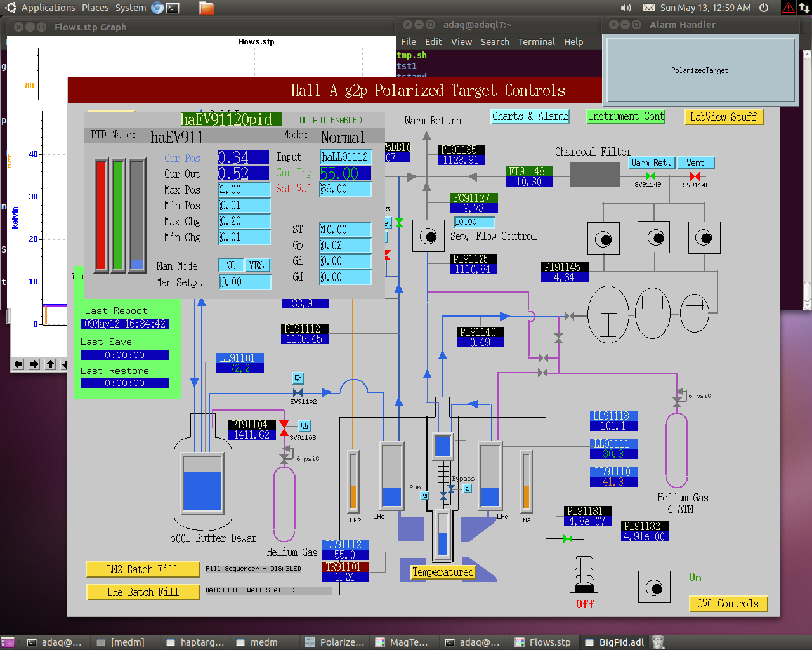Open the Applications menu

pos(48,8)
